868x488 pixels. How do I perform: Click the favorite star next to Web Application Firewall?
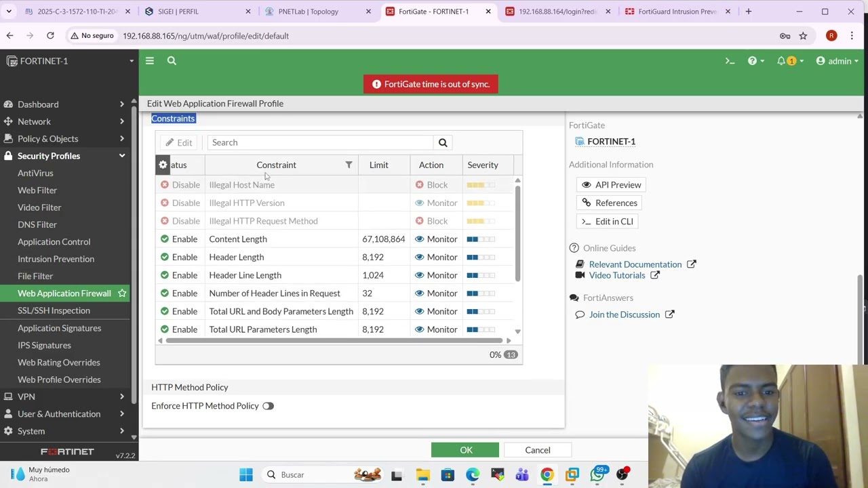coord(122,293)
